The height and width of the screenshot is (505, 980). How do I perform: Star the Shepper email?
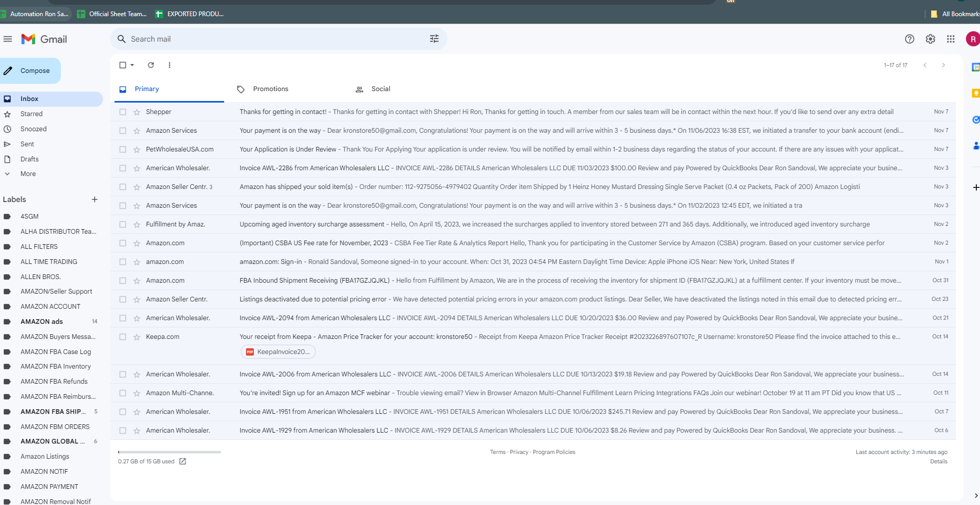(x=137, y=112)
